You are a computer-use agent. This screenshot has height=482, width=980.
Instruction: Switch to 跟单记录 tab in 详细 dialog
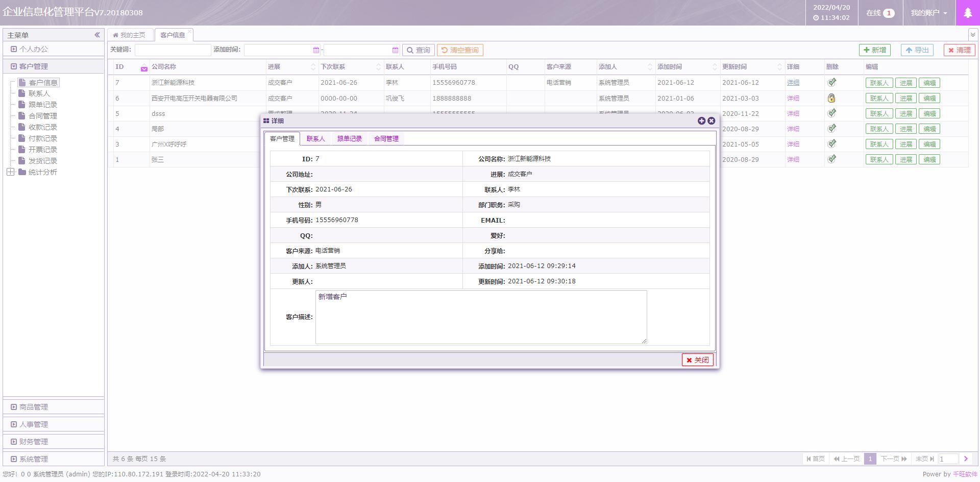pyautogui.click(x=349, y=138)
